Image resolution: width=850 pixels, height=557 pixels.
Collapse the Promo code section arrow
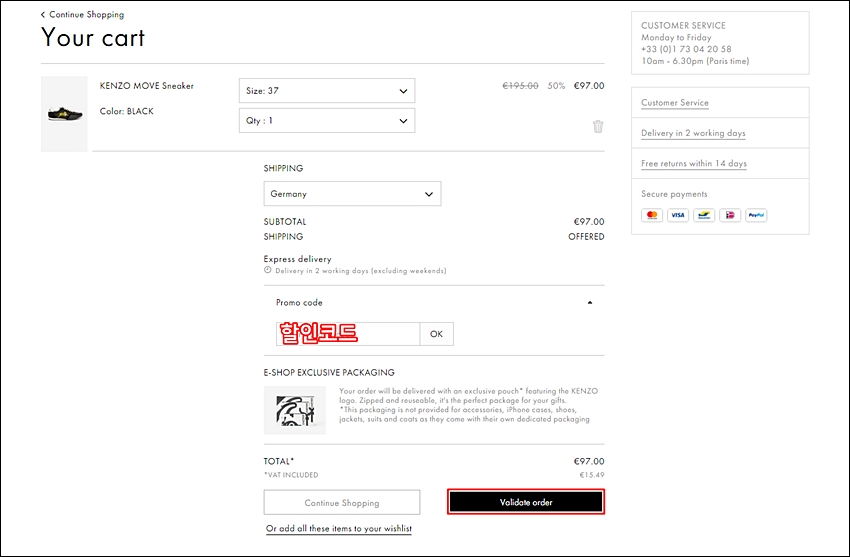click(590, 302)
